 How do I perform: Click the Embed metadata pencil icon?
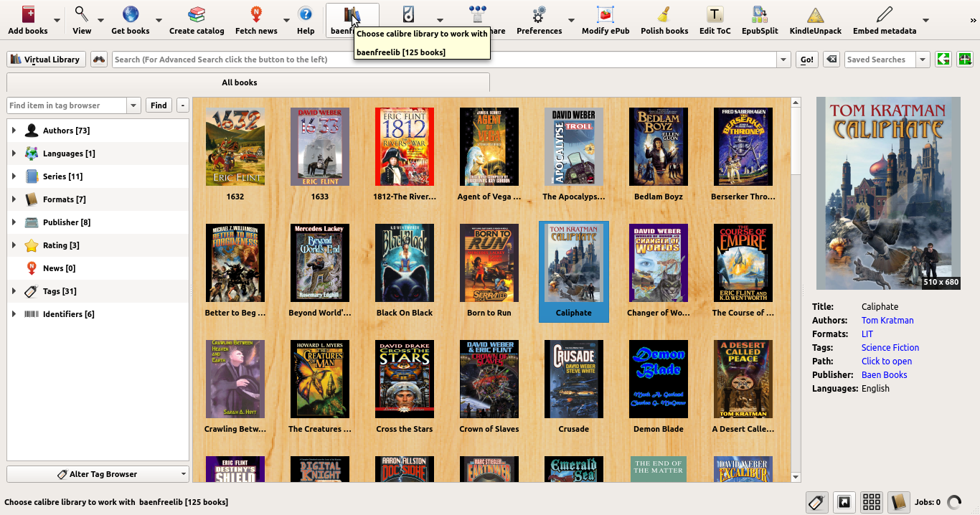click(x=885, y=15)
